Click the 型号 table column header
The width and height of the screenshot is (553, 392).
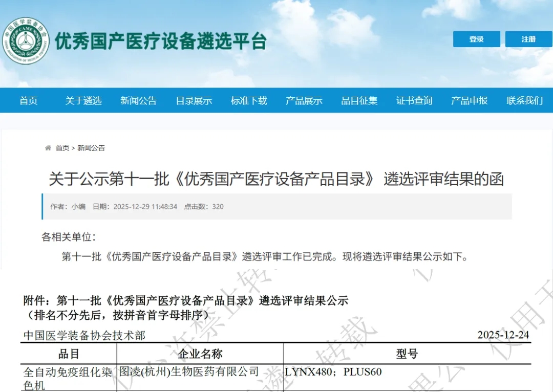point(407,354)
